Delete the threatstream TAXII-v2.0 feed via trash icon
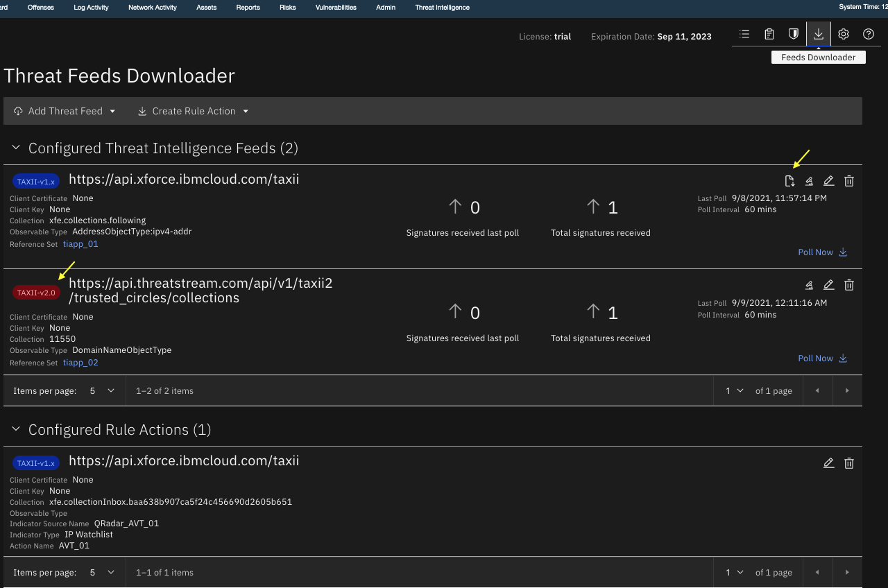 coord(848,284)
